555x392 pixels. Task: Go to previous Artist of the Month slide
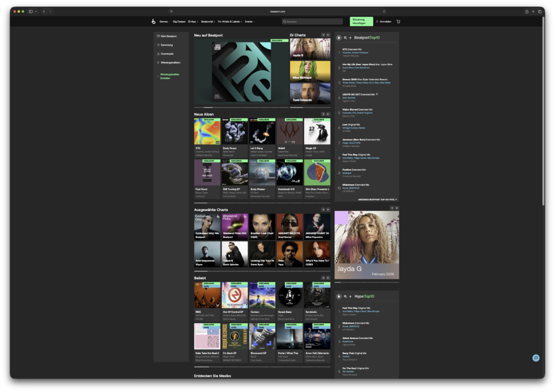[x=391, y=208]
